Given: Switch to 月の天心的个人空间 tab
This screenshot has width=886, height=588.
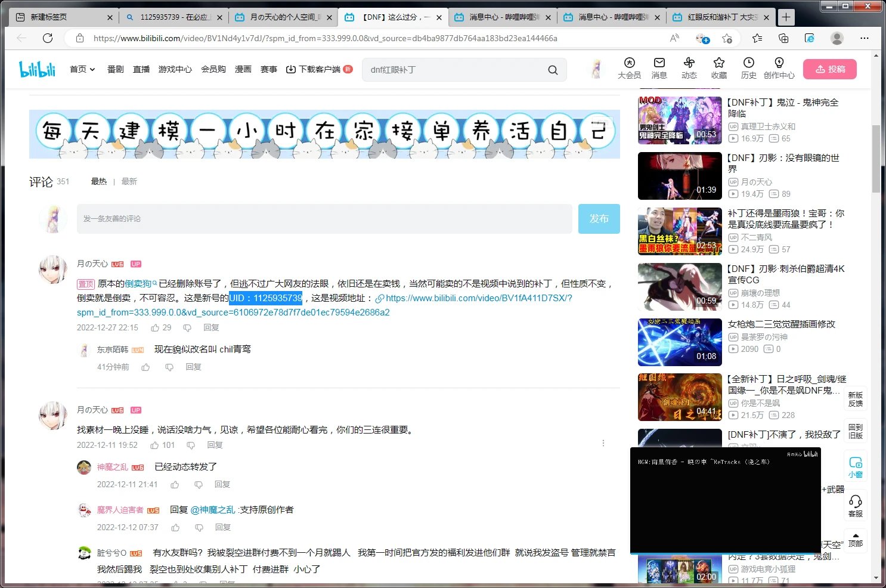Looking at the screenshot, I should pyautogui.click(x=283, y=17).
